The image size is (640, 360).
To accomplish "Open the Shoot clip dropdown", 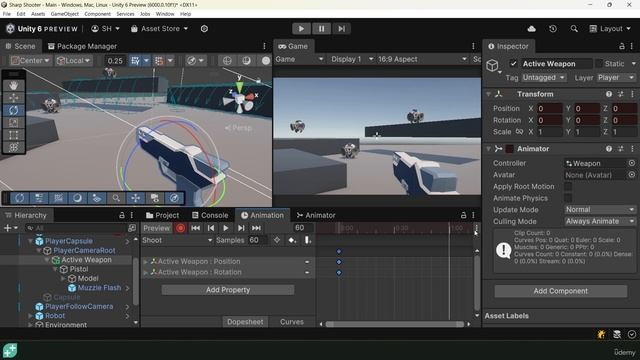I will (177, 240).
